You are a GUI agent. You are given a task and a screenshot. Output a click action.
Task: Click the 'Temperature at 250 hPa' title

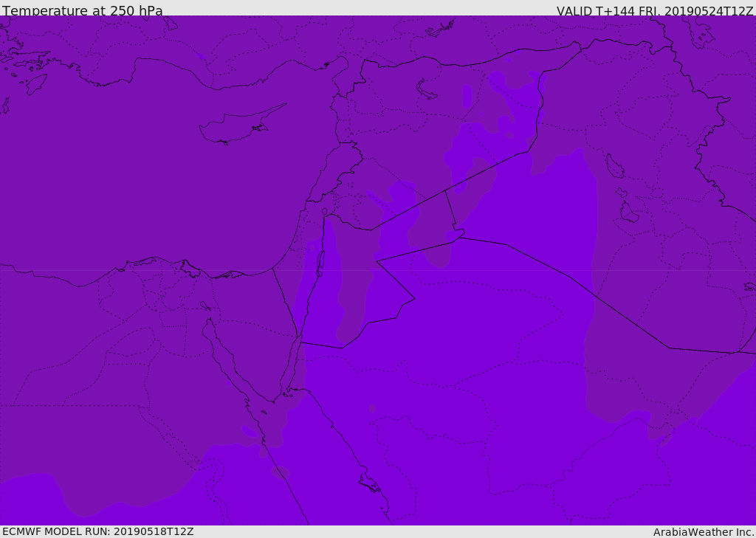pyautogui.click(x=83, y=10)
